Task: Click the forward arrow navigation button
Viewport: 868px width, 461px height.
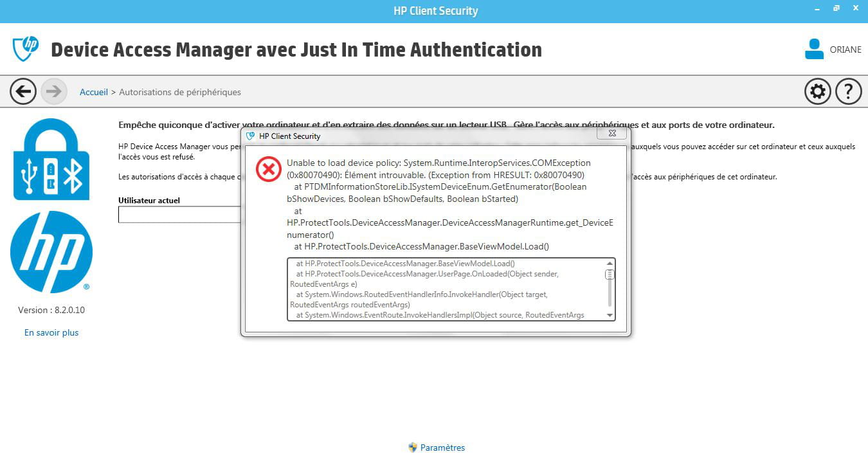Action: [x=54, y=91]
